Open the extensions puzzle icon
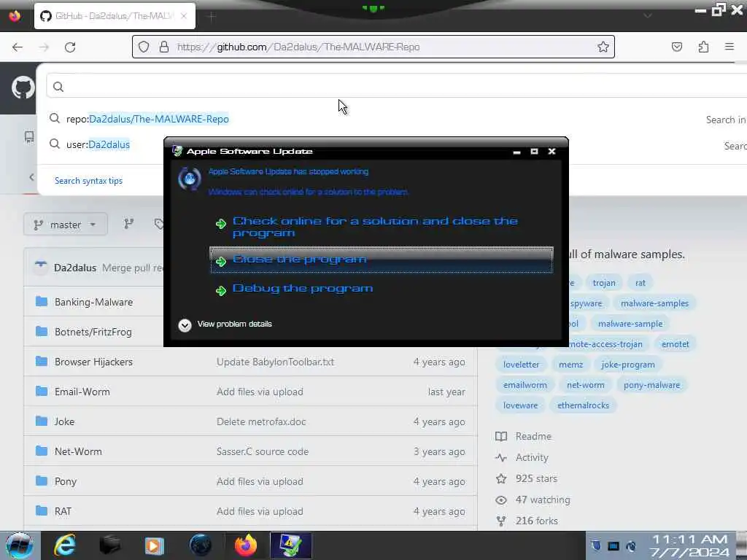Image resolution: width=747 pixels, height=560 pixels. (703, 47)
